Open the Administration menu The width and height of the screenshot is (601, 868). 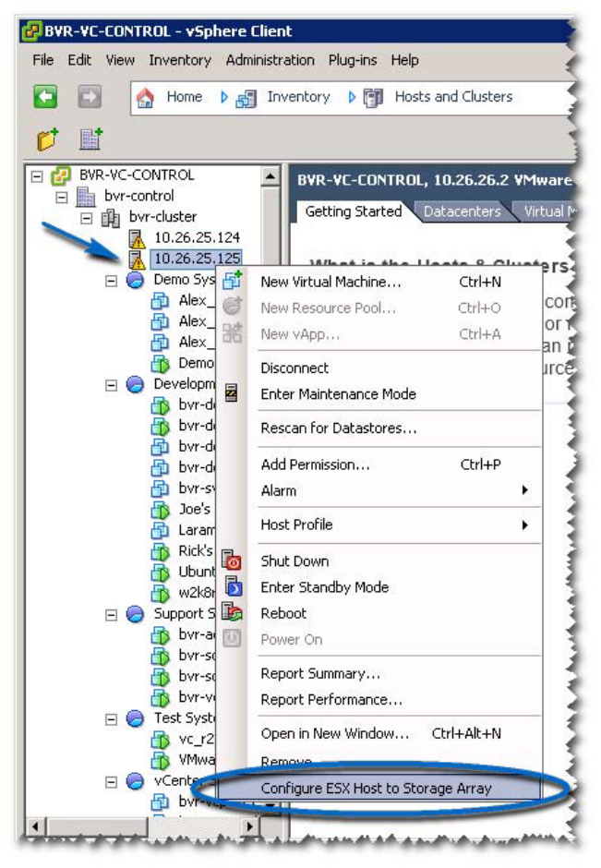270,60
